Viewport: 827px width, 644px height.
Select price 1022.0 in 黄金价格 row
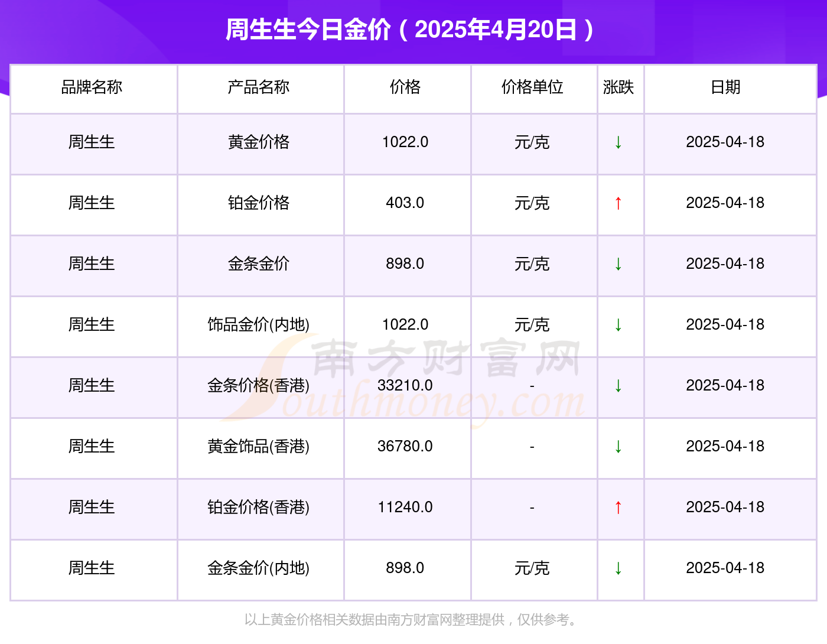[x=405, y=142]
